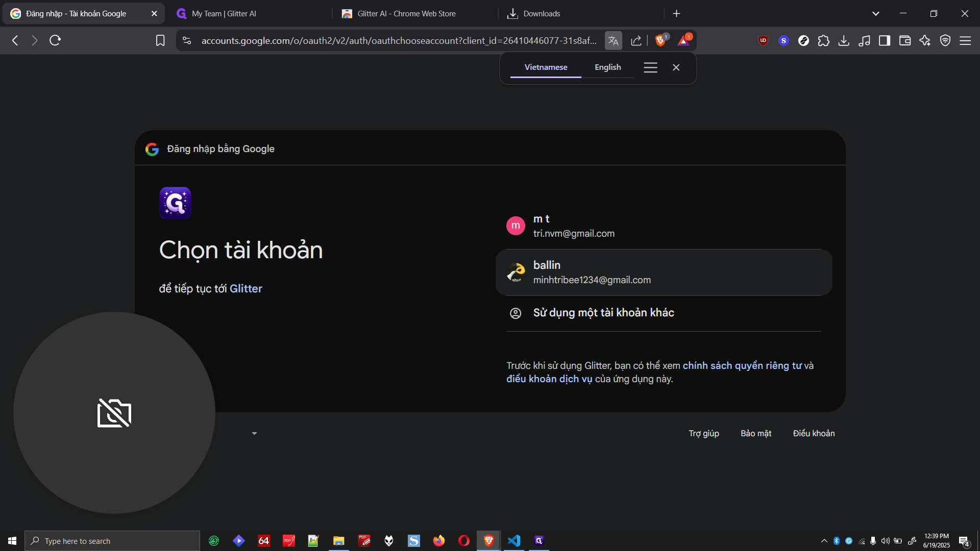Click the white round link extension icon

(803, 41)
